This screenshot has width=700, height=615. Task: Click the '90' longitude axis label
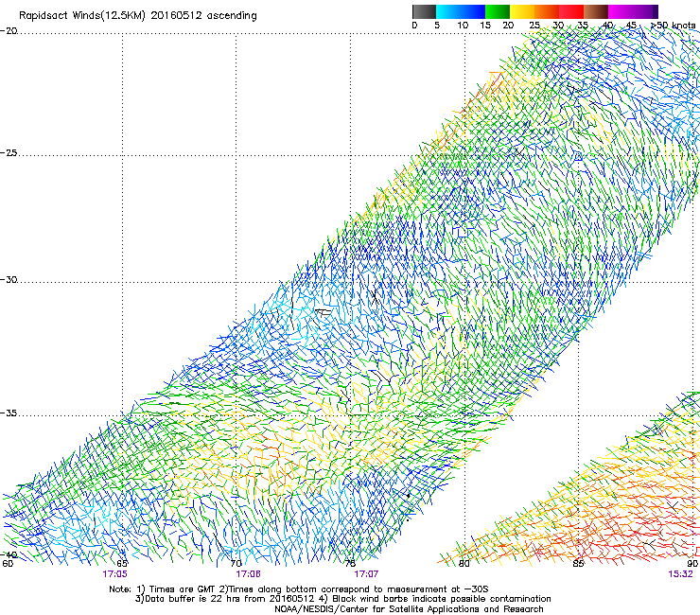click(692, 564)
